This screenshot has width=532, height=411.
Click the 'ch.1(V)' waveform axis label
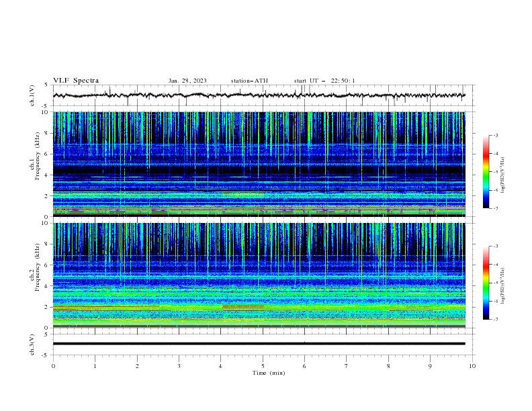coord(32,95)
